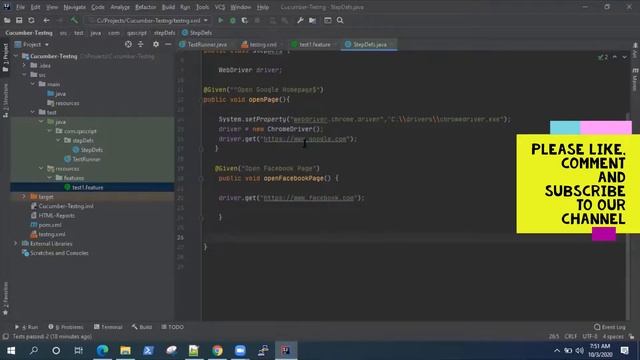This screenshot has height=360, width=640.
Task: Click the https://www.google.com URL in code
Action: click(305, 139)
